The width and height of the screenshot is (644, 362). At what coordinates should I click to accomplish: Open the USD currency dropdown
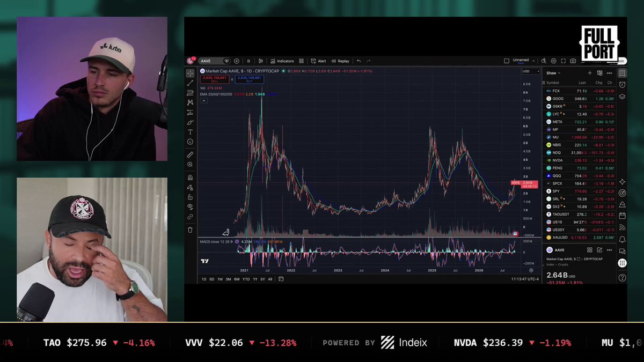pos(531,71)
